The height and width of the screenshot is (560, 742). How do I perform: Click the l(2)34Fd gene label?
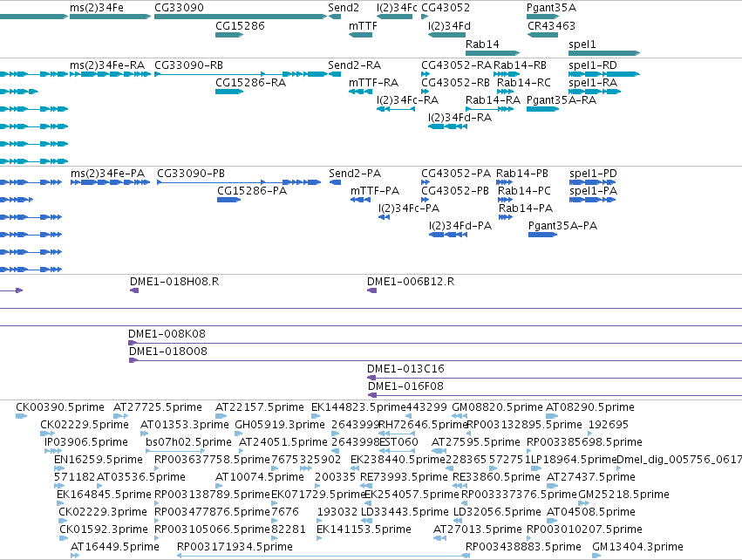point(449,26)
